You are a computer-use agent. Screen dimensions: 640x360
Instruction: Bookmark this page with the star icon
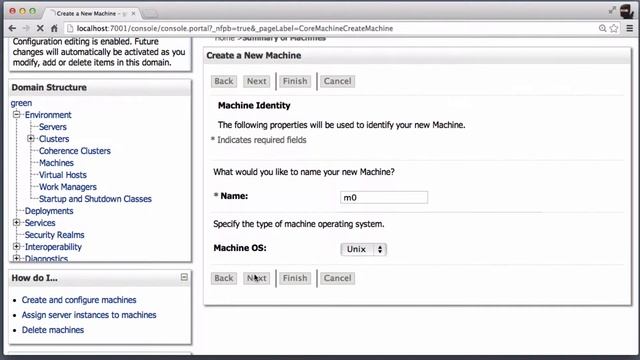coord(613,28)
